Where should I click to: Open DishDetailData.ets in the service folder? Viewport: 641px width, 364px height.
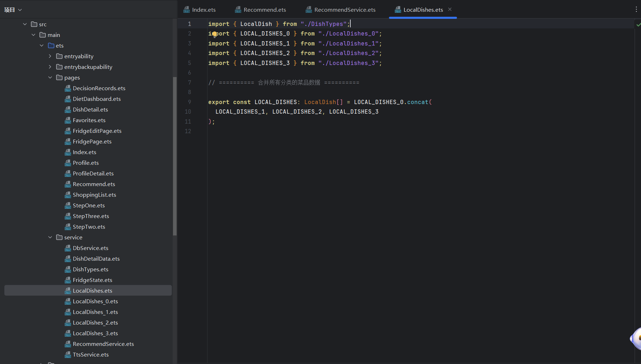click(96, 259)
